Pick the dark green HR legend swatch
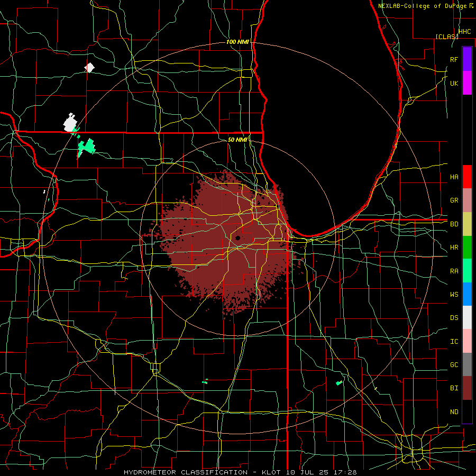476x476 pixels. tap(467, 247)
